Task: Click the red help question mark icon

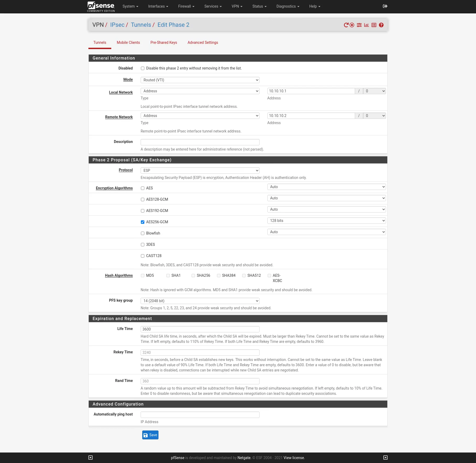Action: tap(381, 25)
